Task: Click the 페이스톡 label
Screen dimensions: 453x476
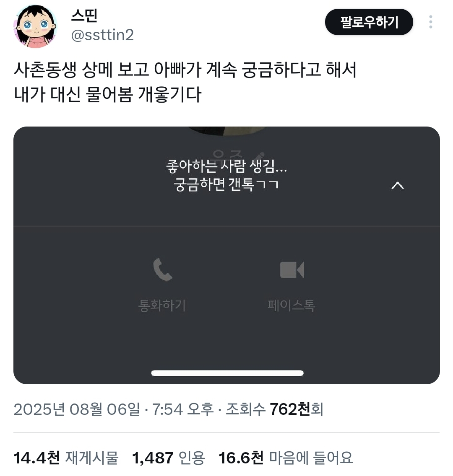Action: [x=292, y=305]
